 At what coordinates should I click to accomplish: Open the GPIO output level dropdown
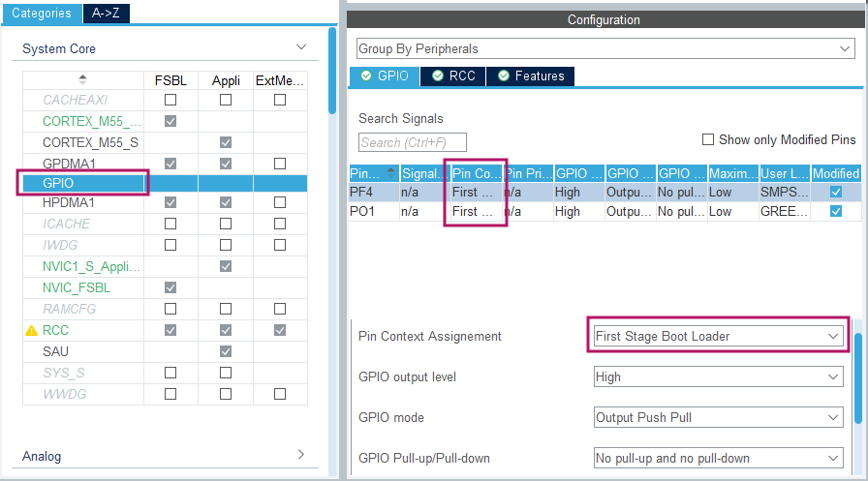pyautogui.click(x=718, y=377)
